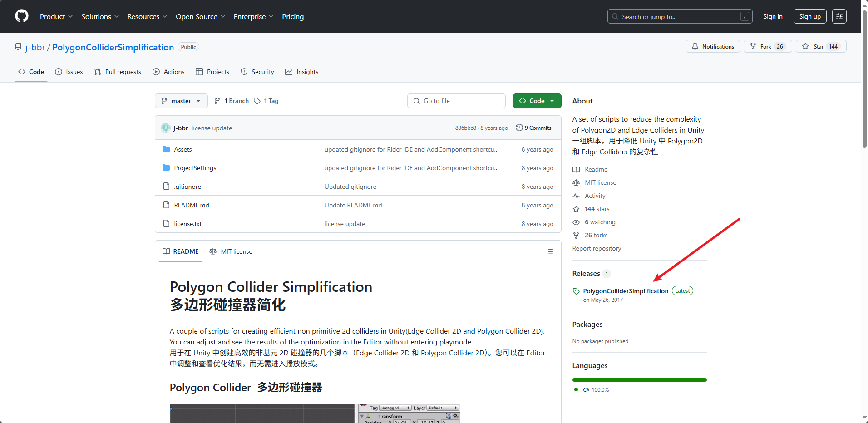Open the GitHub homepage logo
The width and height of the screenshot is (868, 423).
coord(21,16)
